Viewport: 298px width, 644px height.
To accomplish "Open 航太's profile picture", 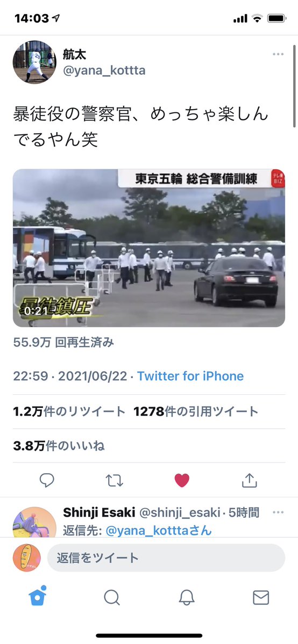I will pyautogui.click(x=34, y=62).
